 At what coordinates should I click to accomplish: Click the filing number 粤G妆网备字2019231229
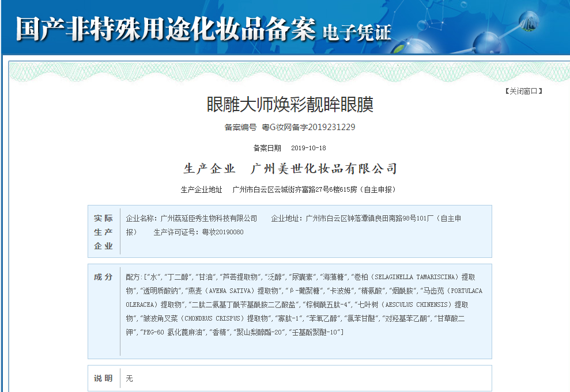308,127
